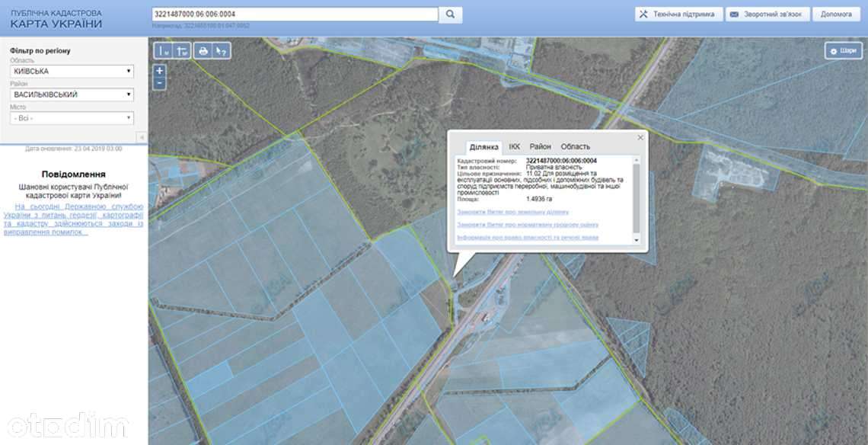Collapse the left filter sidebar arrow

click(x=141, y=137)
